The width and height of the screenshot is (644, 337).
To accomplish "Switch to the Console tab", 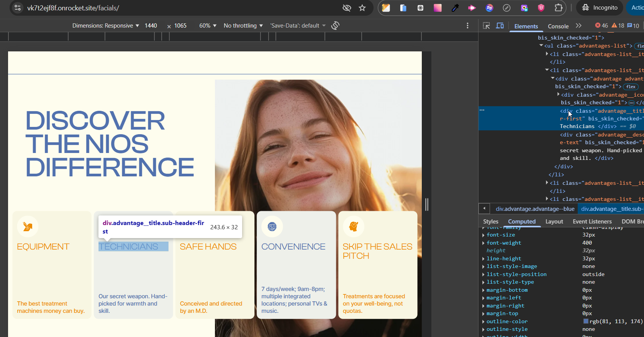I will tap(558, 26).
